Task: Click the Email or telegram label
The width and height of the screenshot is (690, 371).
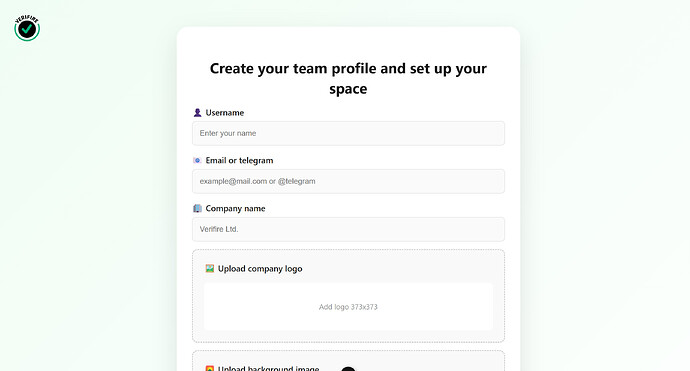Action: point(239,161)
